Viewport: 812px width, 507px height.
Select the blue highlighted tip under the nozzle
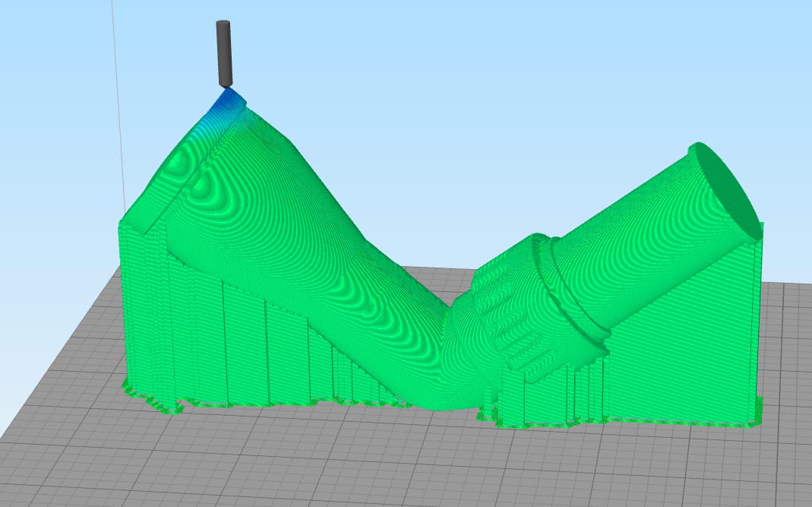click(227, 102)
